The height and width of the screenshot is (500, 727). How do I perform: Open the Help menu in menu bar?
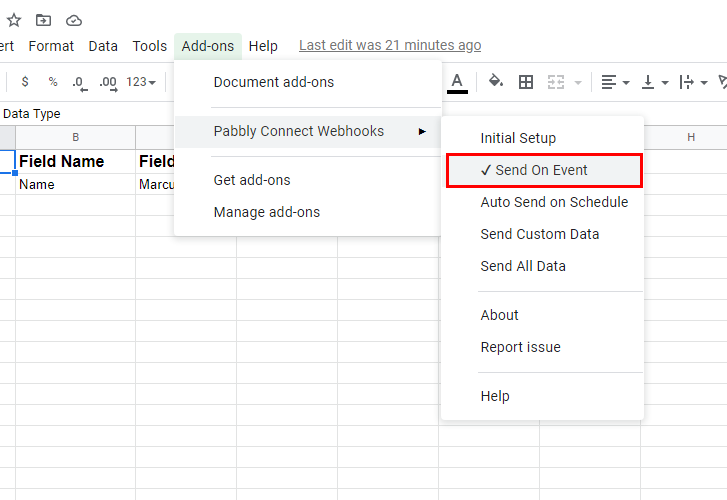tap(263, 46)
